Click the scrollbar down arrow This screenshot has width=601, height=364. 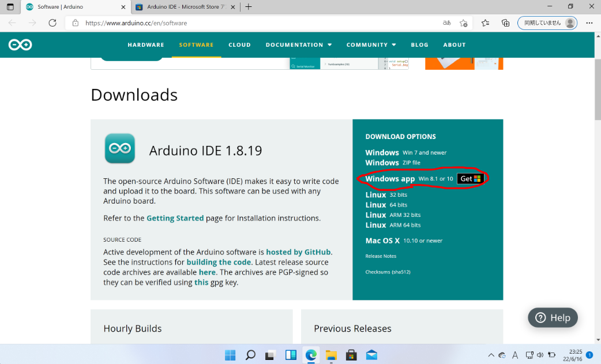pyautogui.click(x=598, y=340)
